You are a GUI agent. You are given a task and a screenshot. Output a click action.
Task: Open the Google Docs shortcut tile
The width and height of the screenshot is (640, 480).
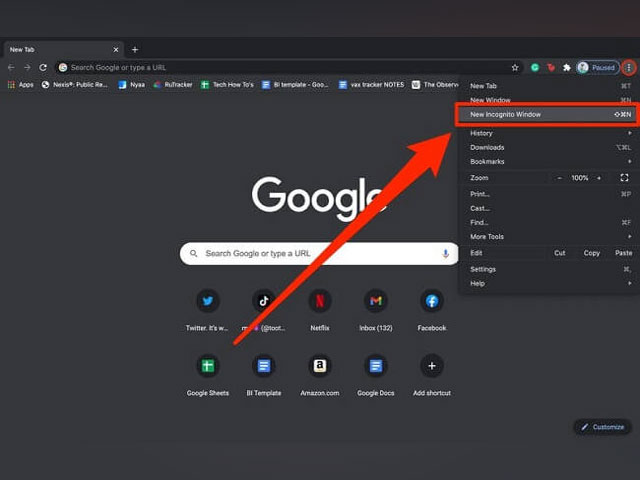point(376,376)
